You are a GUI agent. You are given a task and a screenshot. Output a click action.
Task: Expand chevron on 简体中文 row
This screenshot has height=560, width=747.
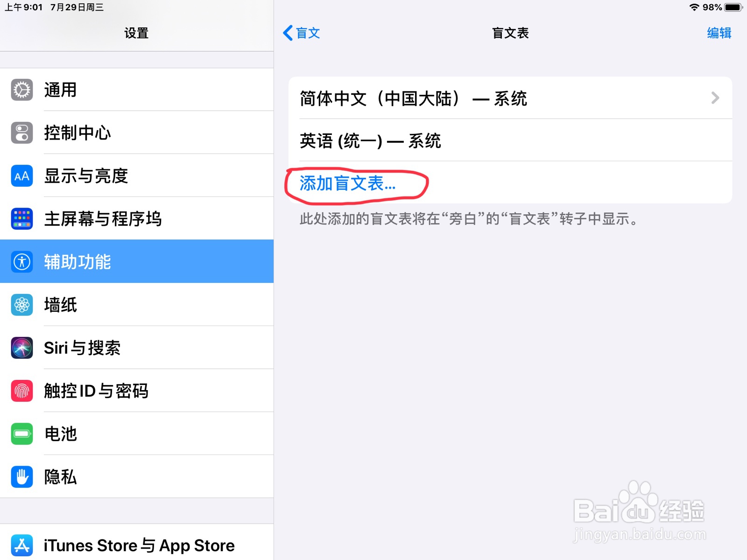pos(715,98)
